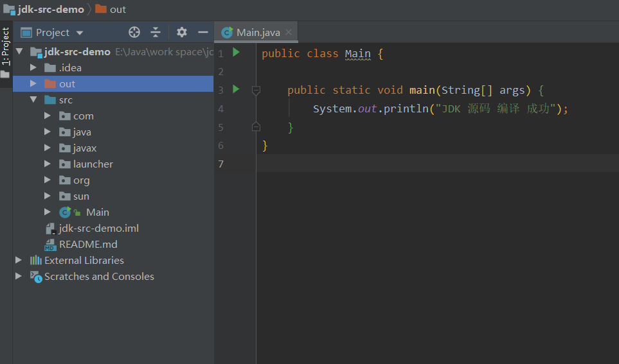Click println call in line 4
The width and height of the screenshot is (619, 364).
pos(406,108)
